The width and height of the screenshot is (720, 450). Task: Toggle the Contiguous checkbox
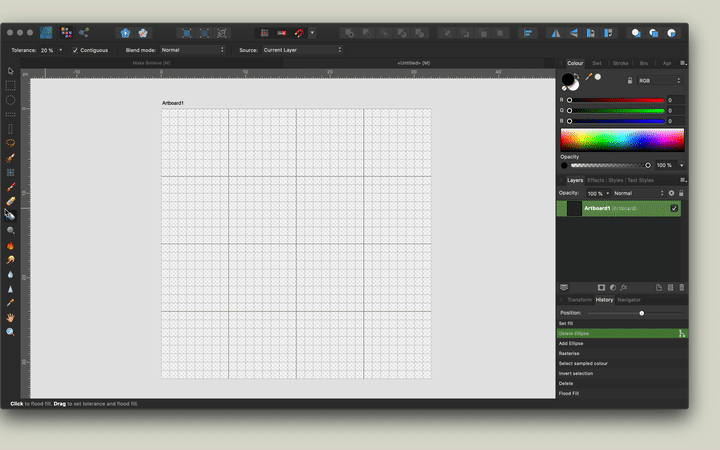coord(75,50)
